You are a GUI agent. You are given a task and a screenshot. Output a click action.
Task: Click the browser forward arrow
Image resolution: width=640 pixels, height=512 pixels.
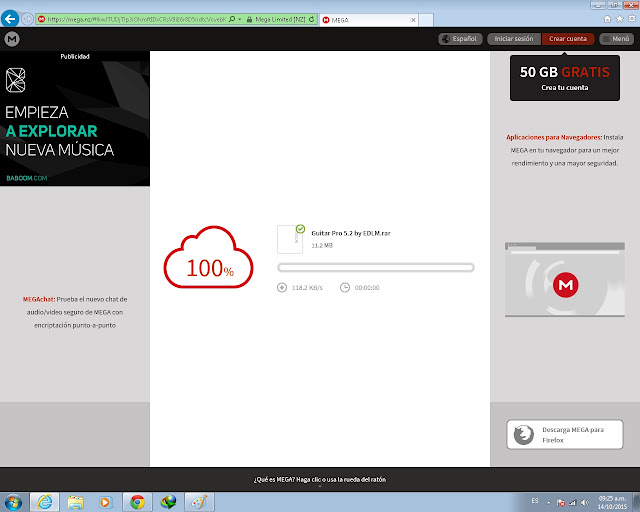coord(27,19)
